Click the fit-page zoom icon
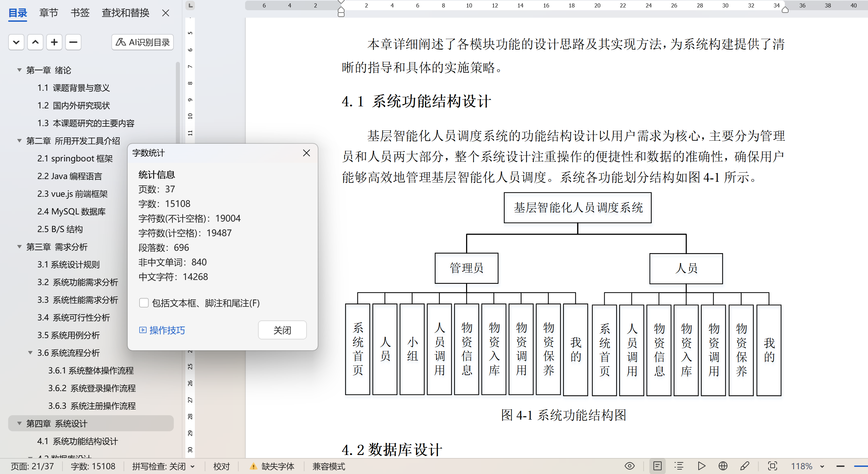The height and width of the screenshot is (474, 868). 772,466
